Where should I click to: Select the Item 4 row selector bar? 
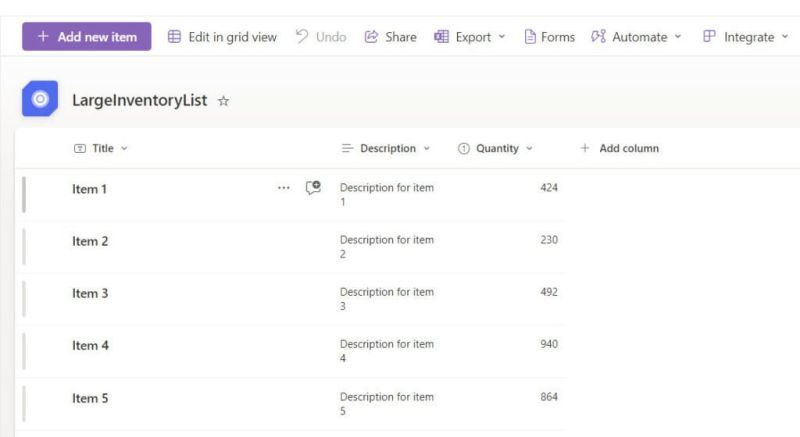(24, 351)
